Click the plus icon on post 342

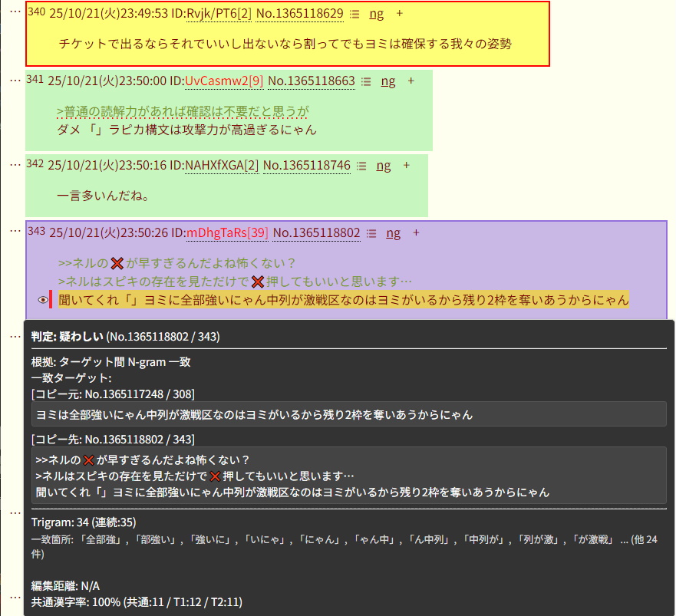406,165
